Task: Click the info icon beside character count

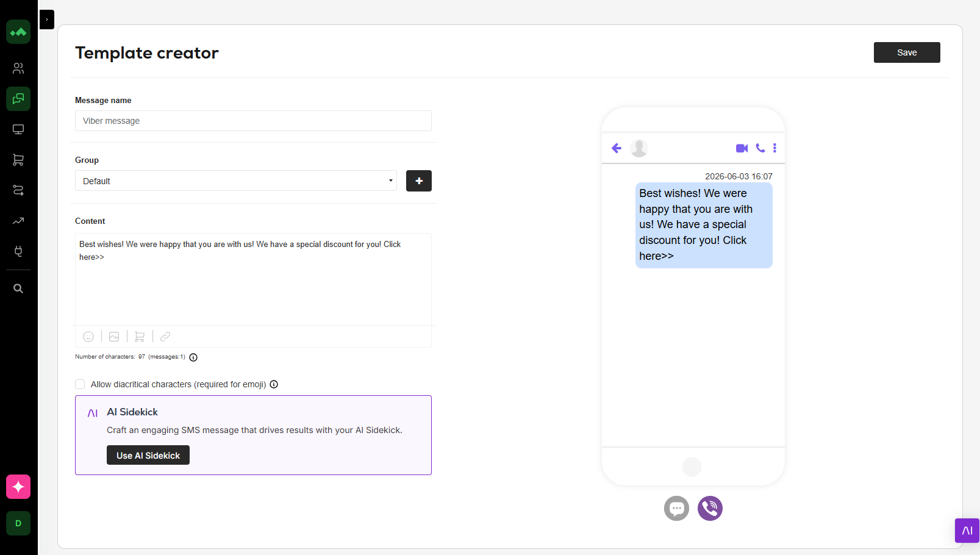Action: point(193,357)
